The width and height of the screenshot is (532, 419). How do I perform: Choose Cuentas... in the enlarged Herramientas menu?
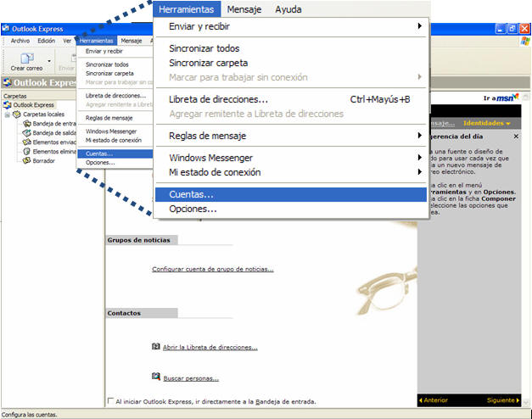click(x=291, y=194)
